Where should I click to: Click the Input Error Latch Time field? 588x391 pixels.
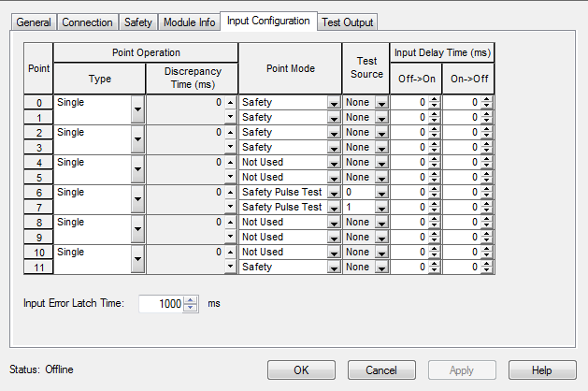161,304
